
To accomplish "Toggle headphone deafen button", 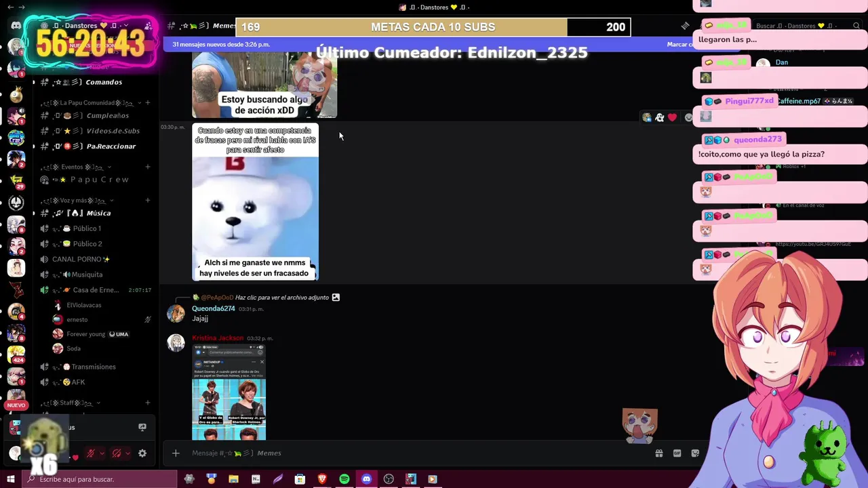I will click(116, 453).
